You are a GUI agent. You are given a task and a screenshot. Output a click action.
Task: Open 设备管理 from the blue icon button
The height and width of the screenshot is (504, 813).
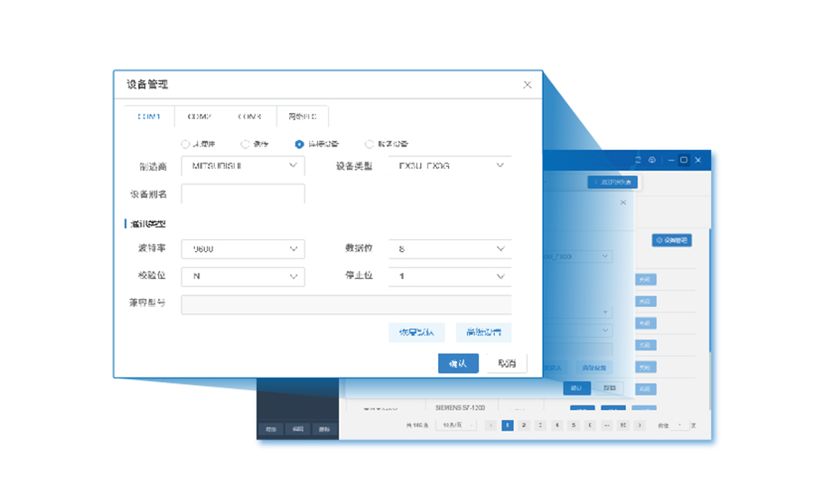[x=671, y=240]
